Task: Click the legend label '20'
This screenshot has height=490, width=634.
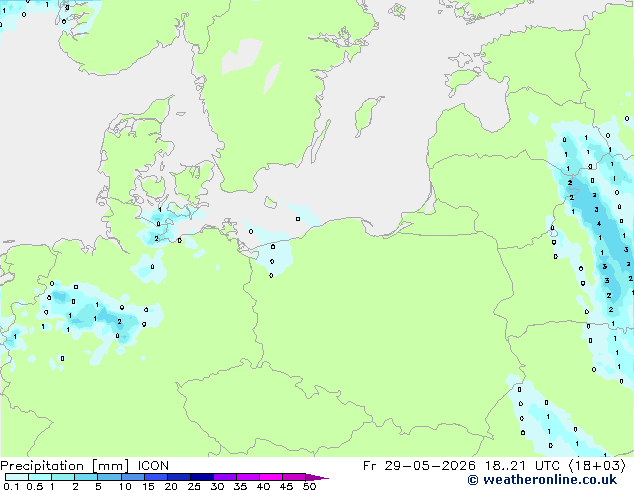Action: click(171, 486)
